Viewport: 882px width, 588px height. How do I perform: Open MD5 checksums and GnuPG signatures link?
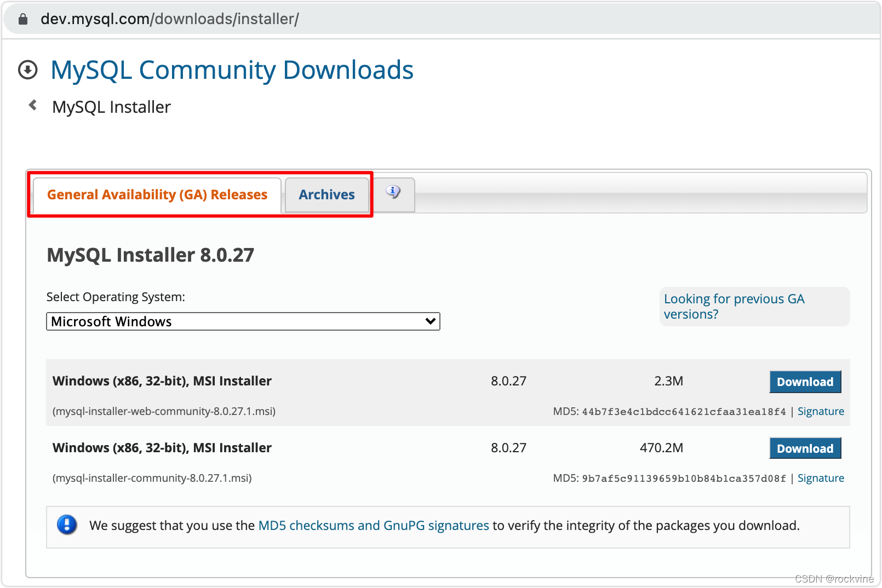(x=374, y=526)
